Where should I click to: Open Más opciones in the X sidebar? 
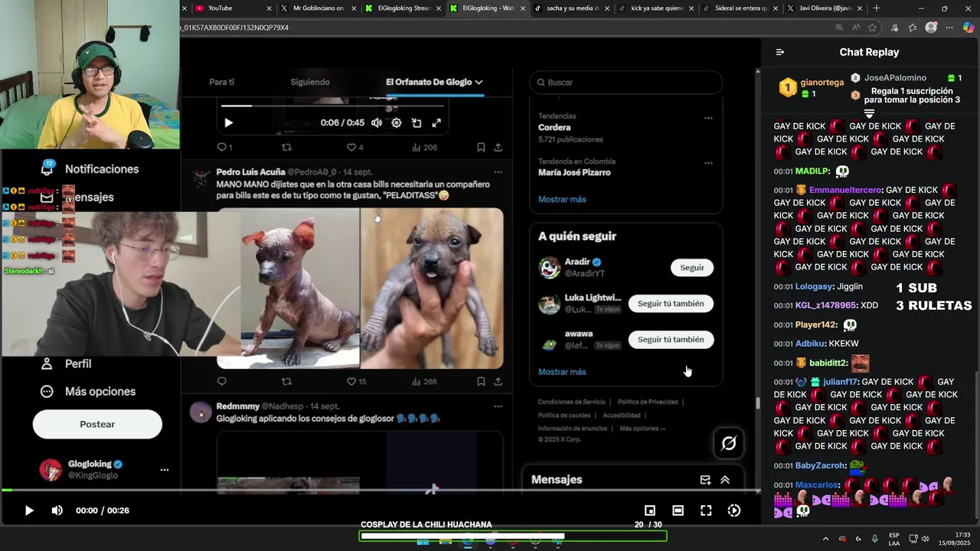pyautogui.click(x=89, y=392)
